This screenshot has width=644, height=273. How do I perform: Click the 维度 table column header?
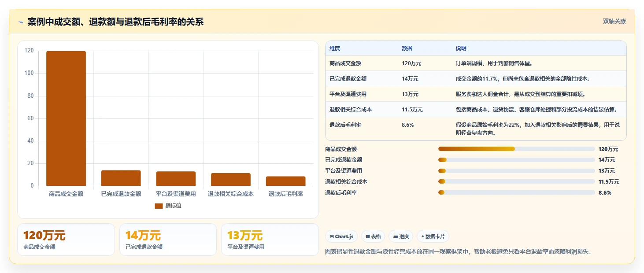[335, 48]
